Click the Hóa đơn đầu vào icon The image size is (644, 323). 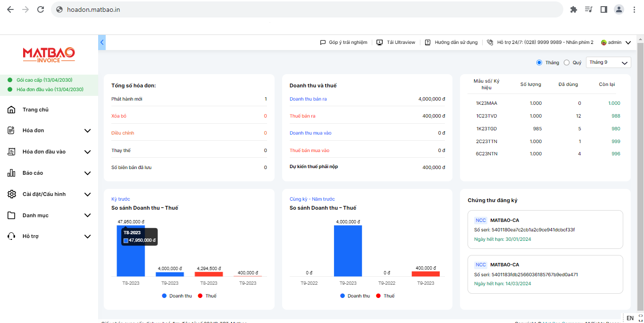11,152
